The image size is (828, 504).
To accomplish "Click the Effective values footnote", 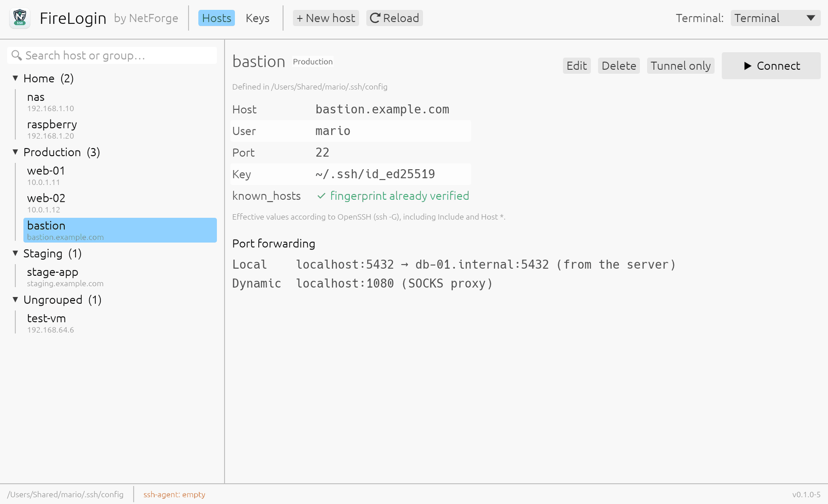I will tap(368, 217).
